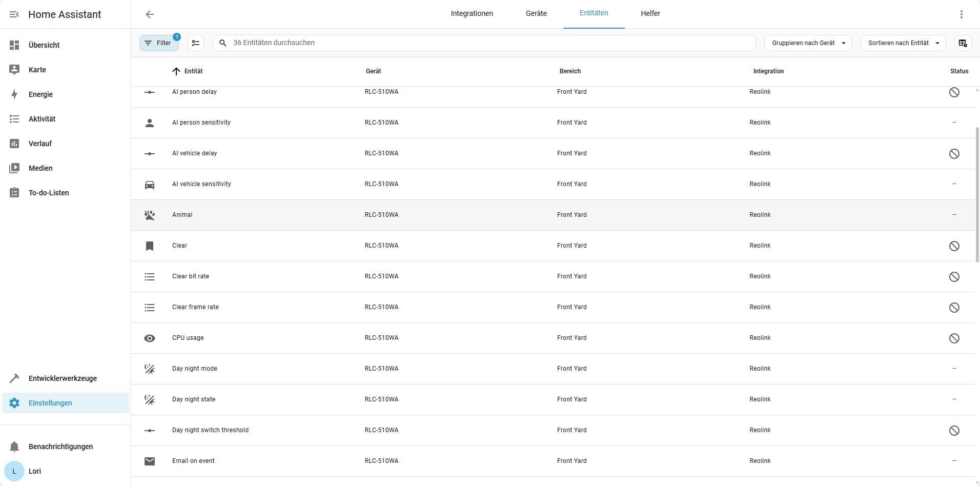Image resolution: width=980 pixels, height=486 pixels.
Task: Click the bookmark icon of Clear entity
Action: [x=150, y=246]
